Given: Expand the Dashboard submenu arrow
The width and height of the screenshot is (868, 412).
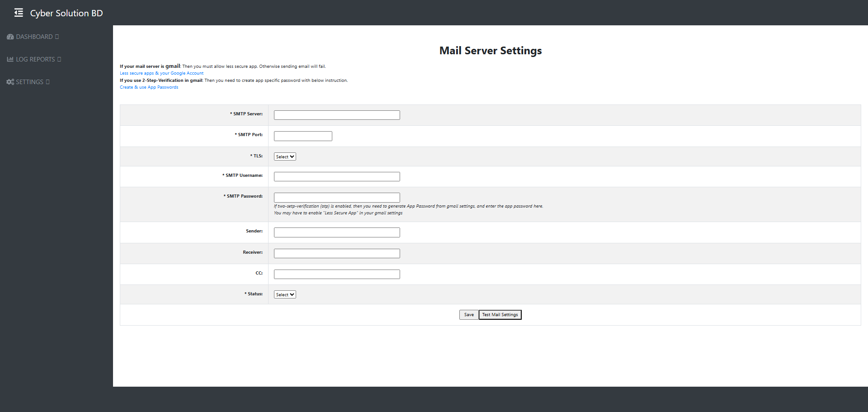Looking at the screenshot, I should pos(57,37).
